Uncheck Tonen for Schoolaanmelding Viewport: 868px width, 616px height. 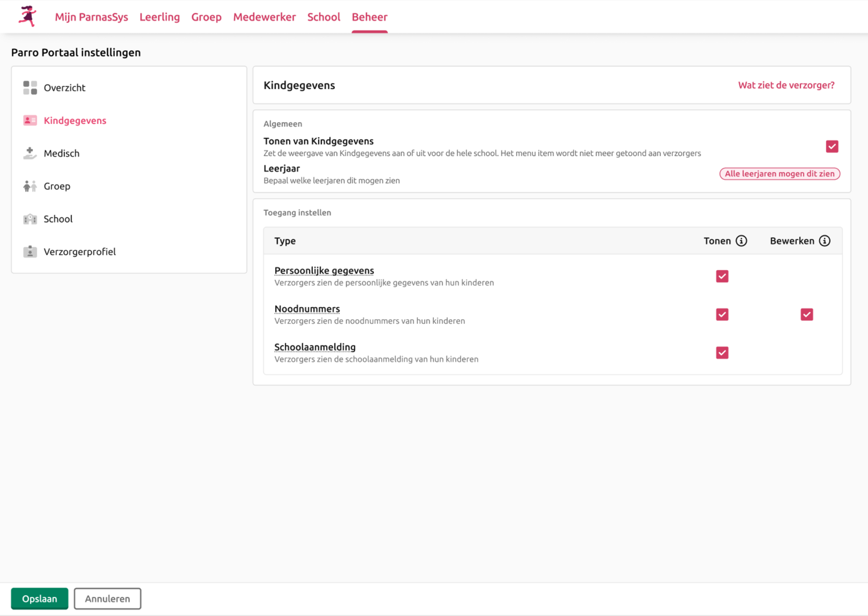pyautogui.click(x=722, y=353)
